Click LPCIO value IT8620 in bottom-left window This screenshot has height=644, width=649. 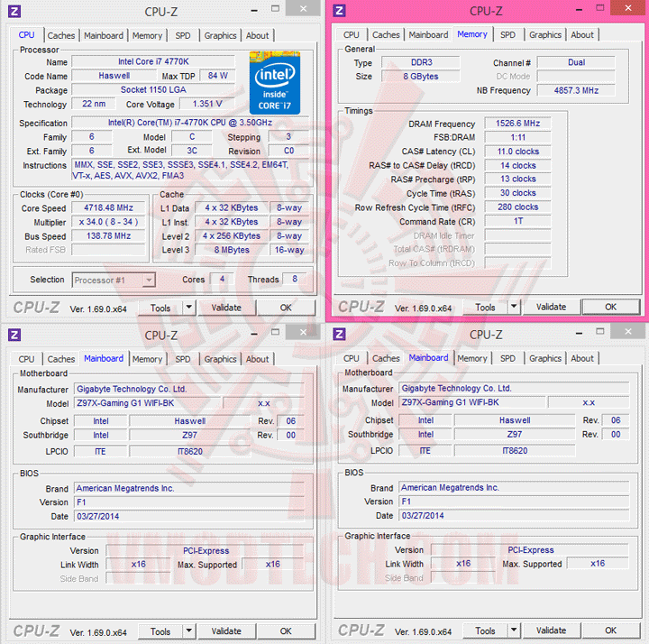(x=190, y=451)
